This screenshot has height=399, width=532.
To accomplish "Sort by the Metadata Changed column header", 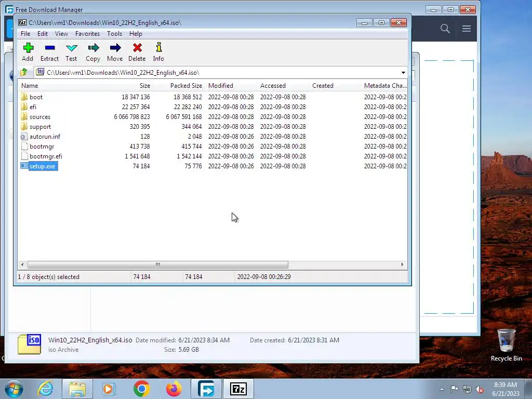I will point(384,86).
